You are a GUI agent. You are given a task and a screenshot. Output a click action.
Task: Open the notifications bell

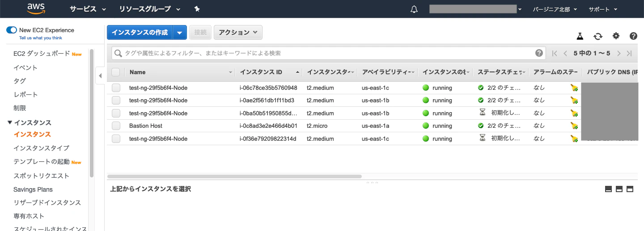click(414, 9)
